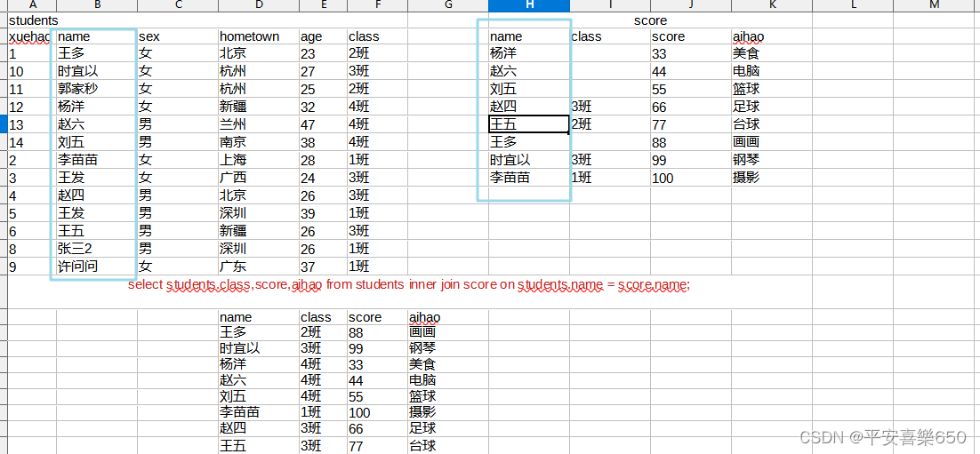The width and height of the screenshot is (980, 454).
Task: Select the column K header
Action: 772,5
